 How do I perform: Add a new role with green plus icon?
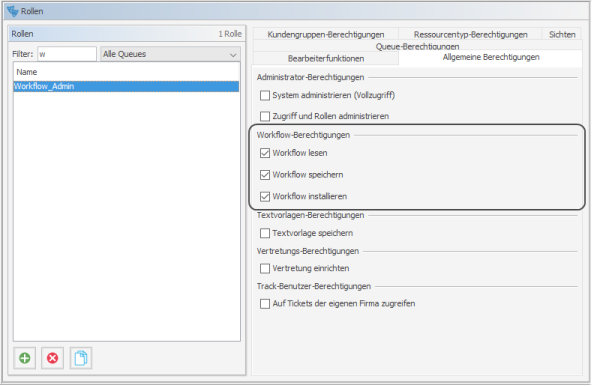coord(24,358)
